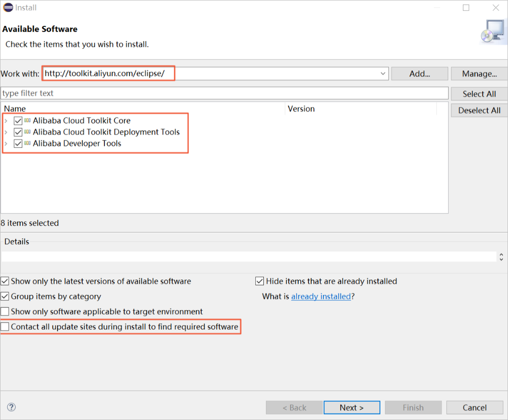Screen dimensions: 508x420
Task: Click Select All button
Action: (x=479, y=94)
